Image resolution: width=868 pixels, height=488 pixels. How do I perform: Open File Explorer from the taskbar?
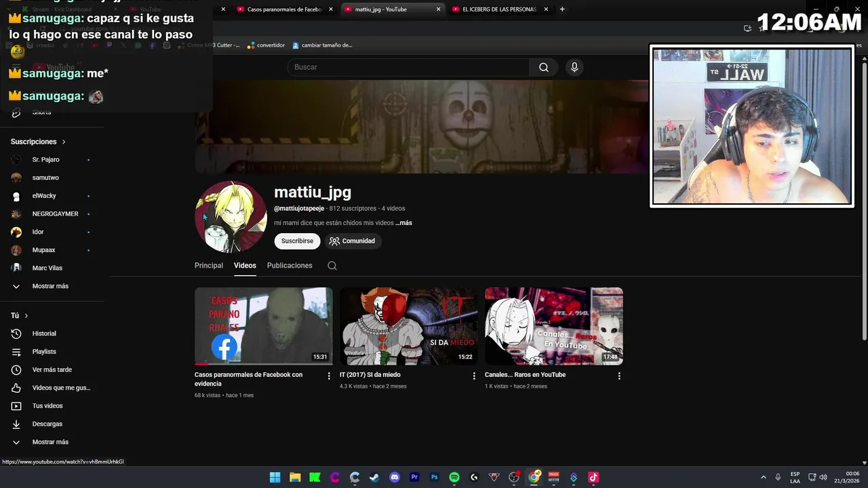295,477
